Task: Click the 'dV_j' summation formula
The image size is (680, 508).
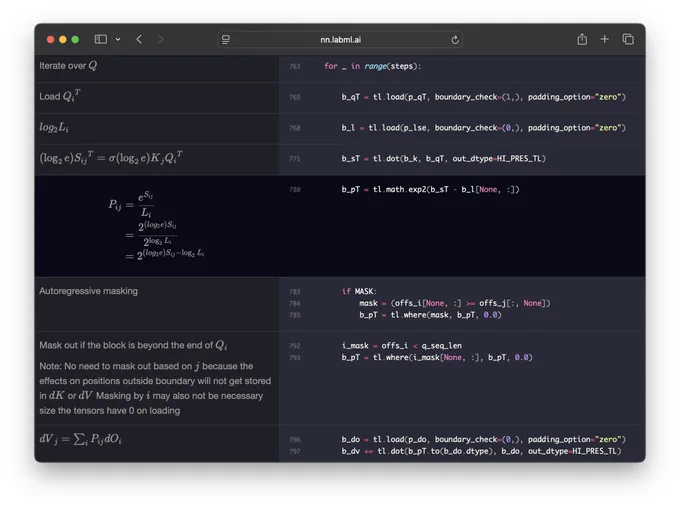Action: point(81,439)
